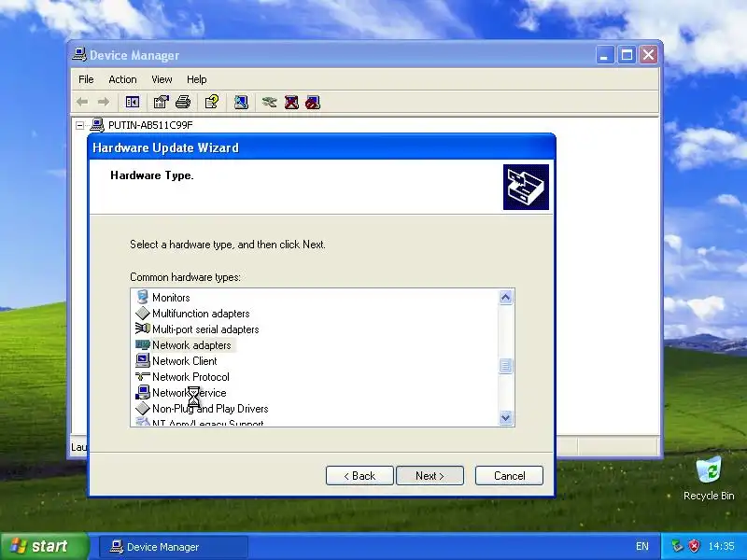Select Network Protocol hardware type
Image resolution: width=747 pixels, height=560 pixels.
pos(190,377)
